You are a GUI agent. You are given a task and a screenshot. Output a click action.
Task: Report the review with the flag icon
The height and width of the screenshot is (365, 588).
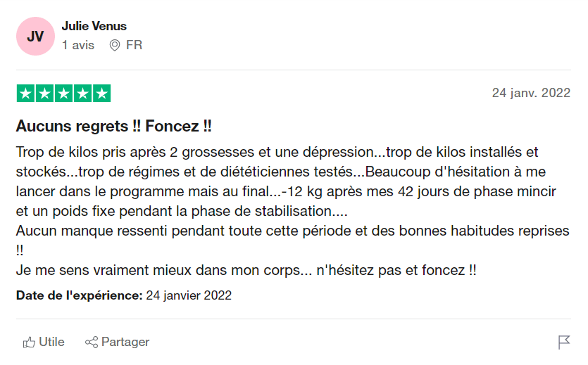563,342
